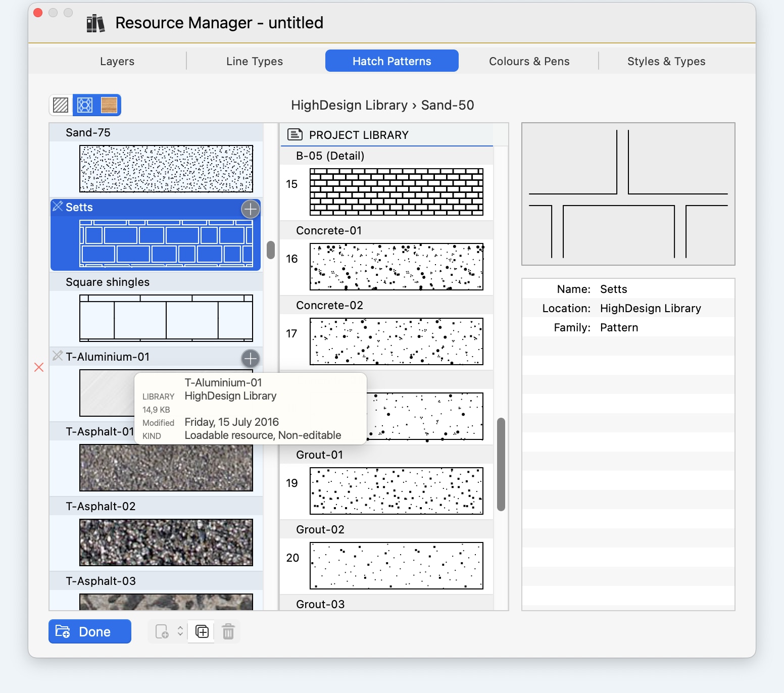The width and height of the screenshot is (784, 693).
Task: Click the project library vertical scrollbar
Action: 501,464
